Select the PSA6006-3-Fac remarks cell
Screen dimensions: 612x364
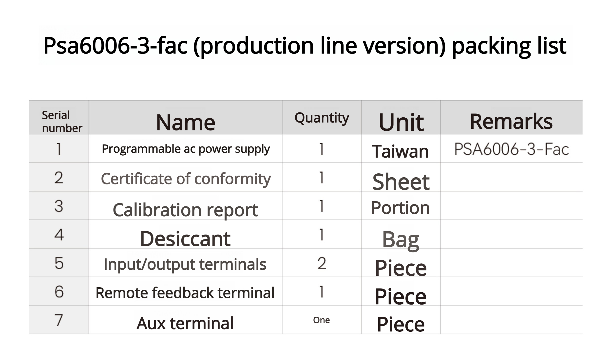[x=511, y=149]
